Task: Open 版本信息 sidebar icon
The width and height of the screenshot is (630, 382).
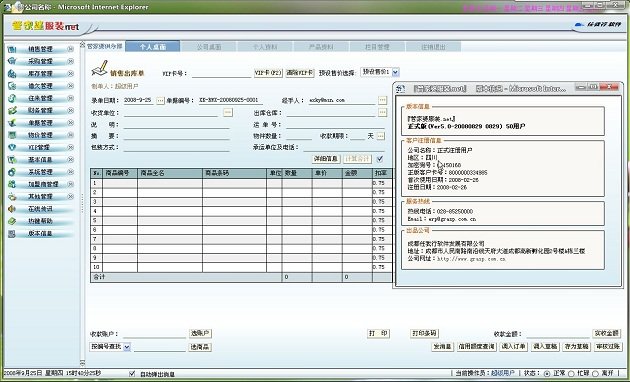Action: pyautogui.click(x=12, y=234)
